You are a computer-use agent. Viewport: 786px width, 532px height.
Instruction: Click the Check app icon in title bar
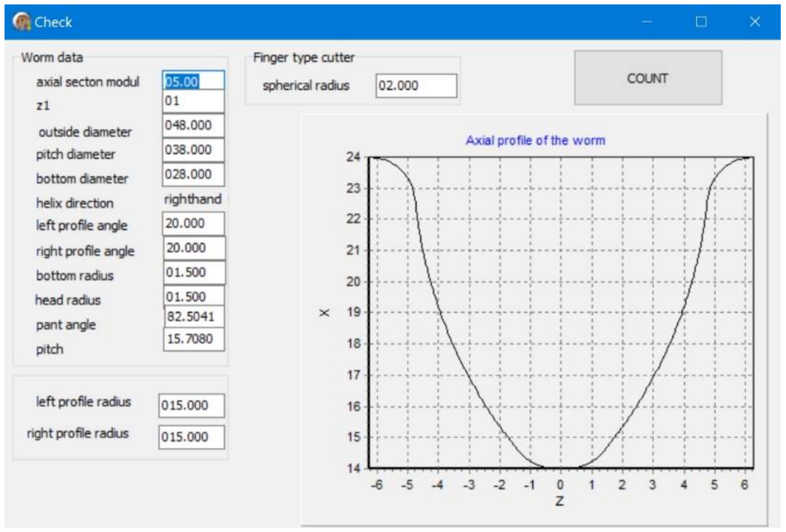click(22, 22)
